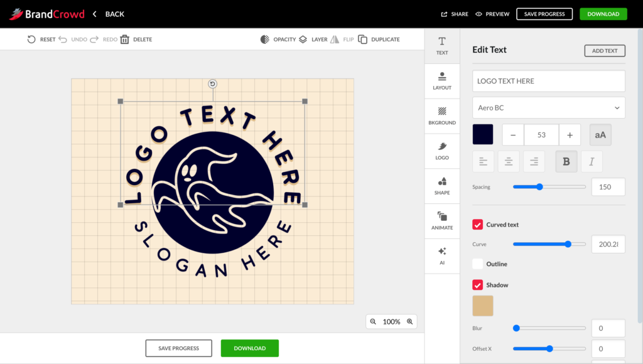Image resolution: width=643 pixels, height=364 pixels.
Task: Open the tan shadow color swatch
Action: (483, 306)
